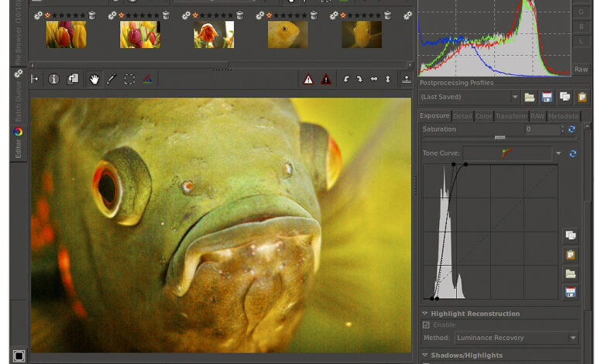This screenshot has width=604, height=364.
Task: Load a postprocessing profile from file
Action: [x=530, y=97]
